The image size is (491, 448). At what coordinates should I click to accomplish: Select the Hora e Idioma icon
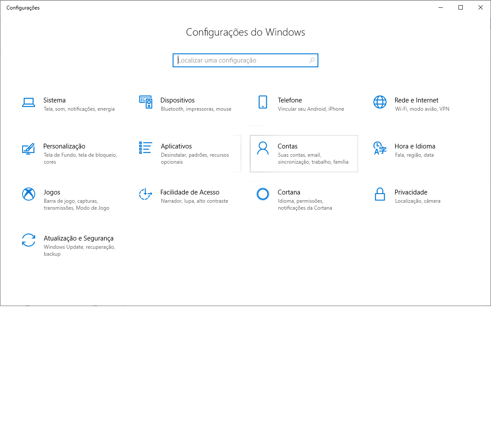[x=380, y=148]
